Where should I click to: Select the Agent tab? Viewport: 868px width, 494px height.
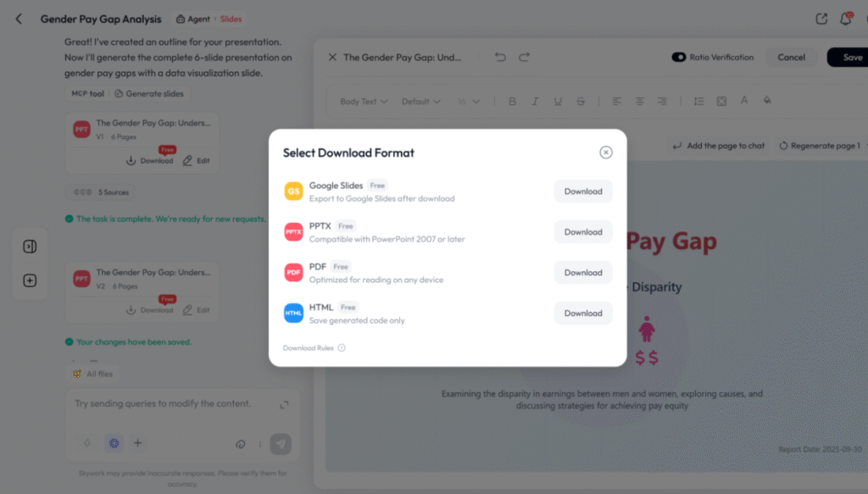tap(193, 19)
